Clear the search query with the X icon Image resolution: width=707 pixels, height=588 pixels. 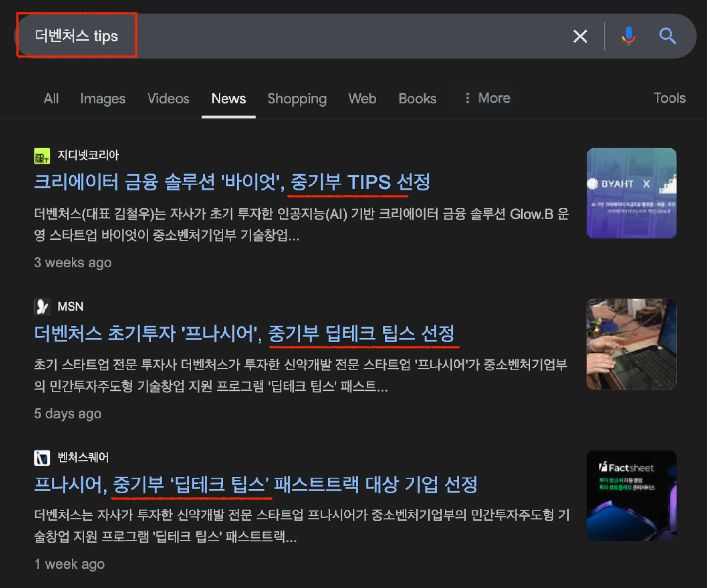pos(580,36)
